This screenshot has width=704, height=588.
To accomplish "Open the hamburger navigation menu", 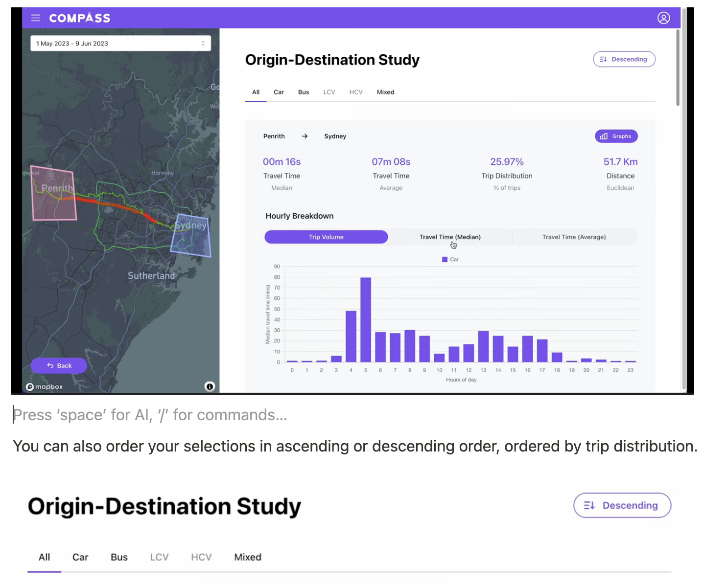I will (x=35, y=18).
